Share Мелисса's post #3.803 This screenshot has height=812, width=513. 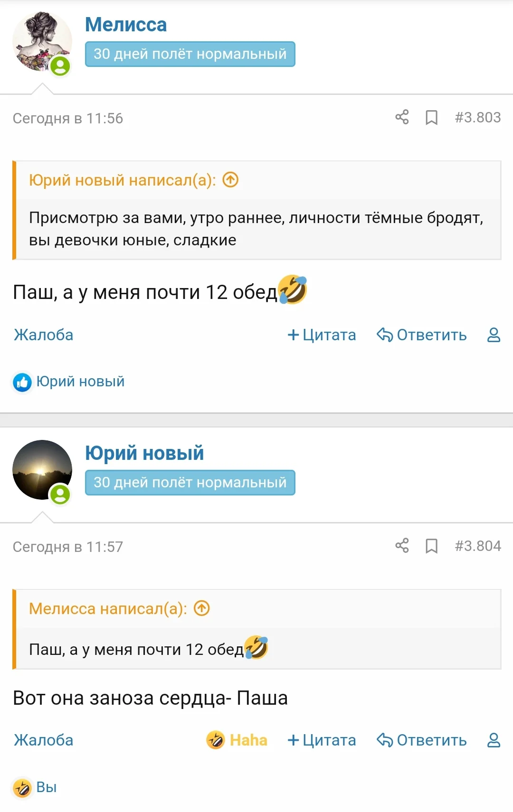click(x=402, y=117)
